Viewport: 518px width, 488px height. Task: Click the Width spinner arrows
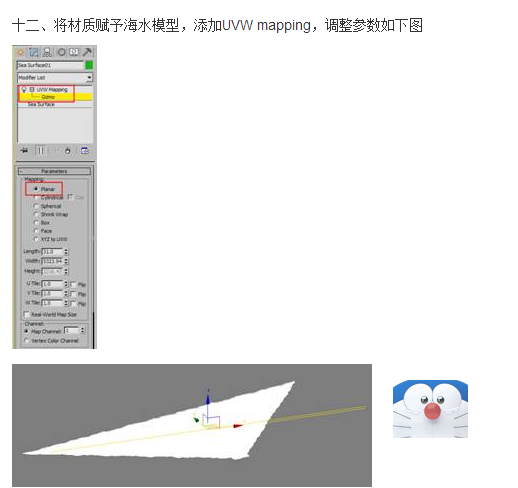[66, 261]
